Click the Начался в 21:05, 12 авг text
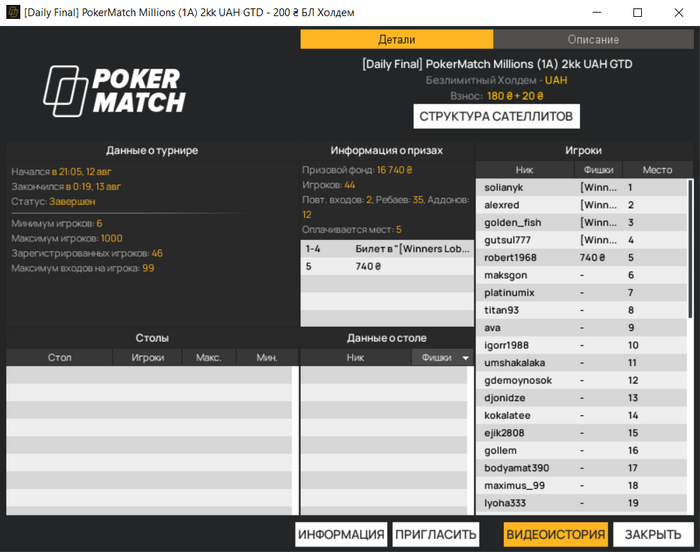 (x=61, y=171)
